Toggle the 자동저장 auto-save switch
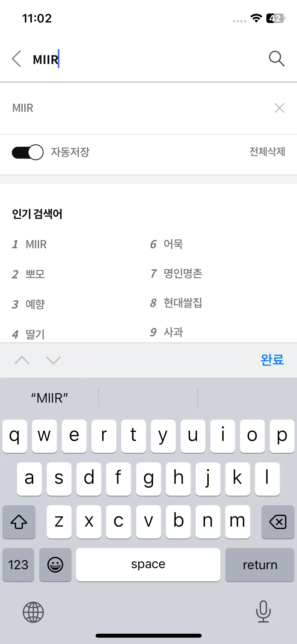The image size is (297, 644). (x=28, y=152)
